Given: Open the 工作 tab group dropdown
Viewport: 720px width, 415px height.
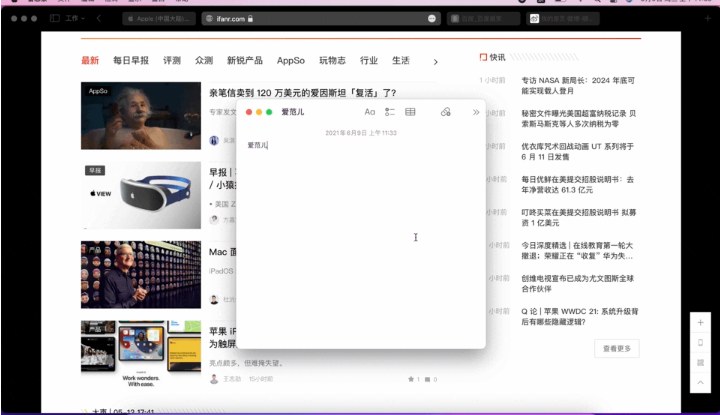Looking at the screenshot, I should (75, 18).
